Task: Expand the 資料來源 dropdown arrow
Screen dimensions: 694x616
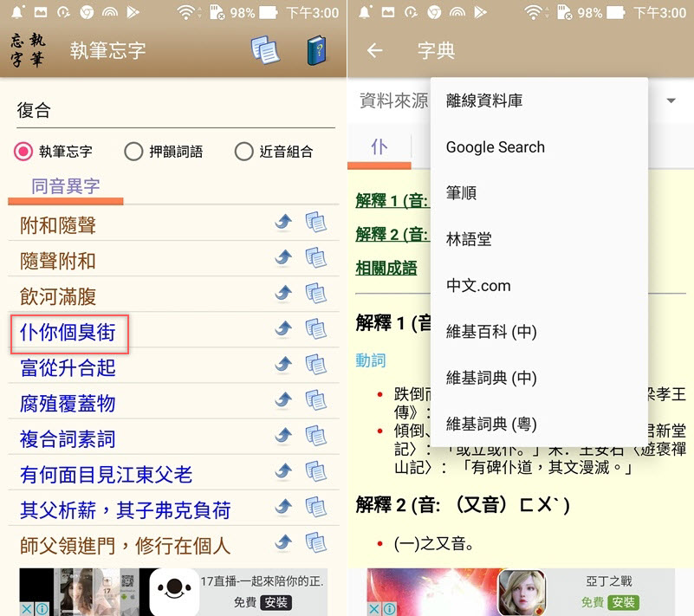Action: point(671,101)
